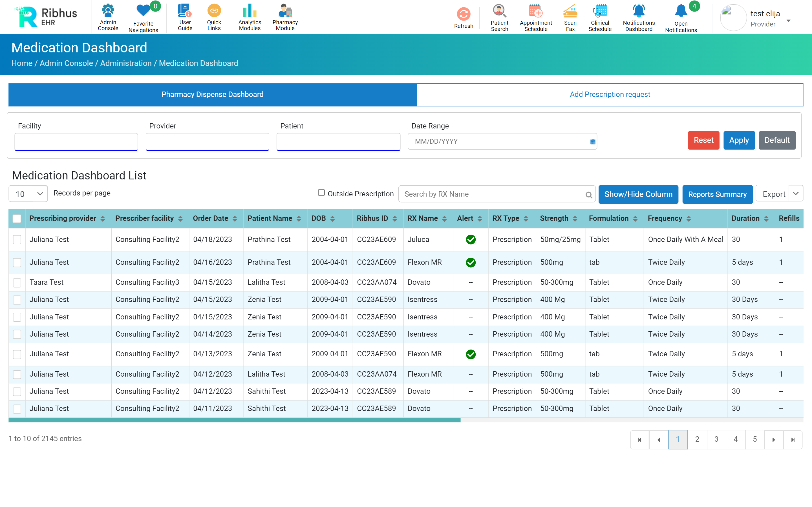Open the records per page dropdown

pos(28,194)
